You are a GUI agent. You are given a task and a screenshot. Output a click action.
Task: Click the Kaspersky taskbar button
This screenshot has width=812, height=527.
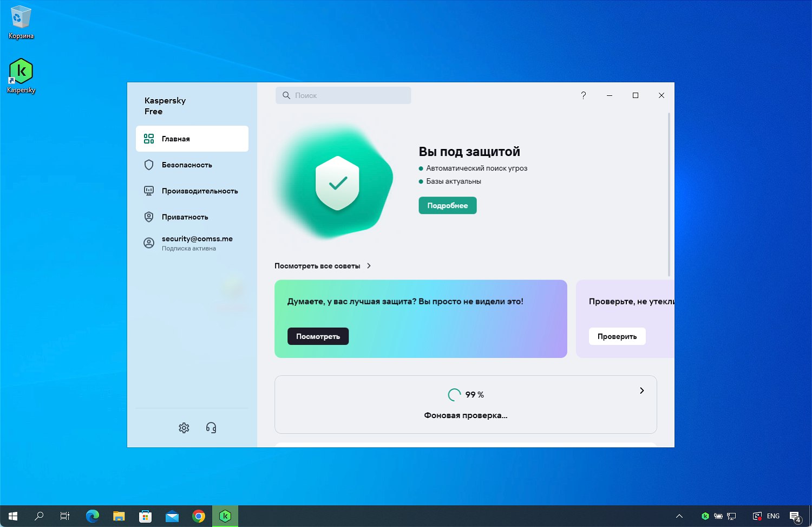point(225,516)
